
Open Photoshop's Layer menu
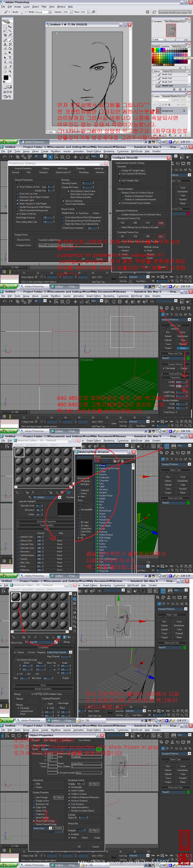pos(26,6)
